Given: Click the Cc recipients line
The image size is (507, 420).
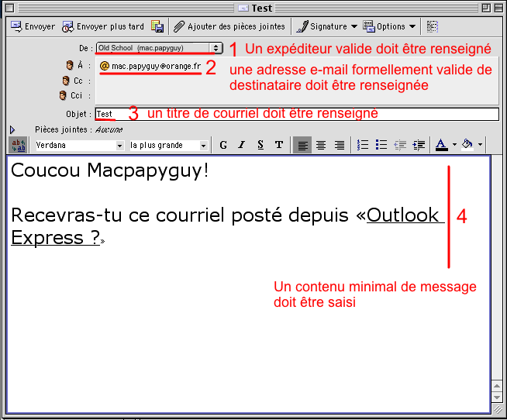Looking at the screenshot, I should coord(297,81).
